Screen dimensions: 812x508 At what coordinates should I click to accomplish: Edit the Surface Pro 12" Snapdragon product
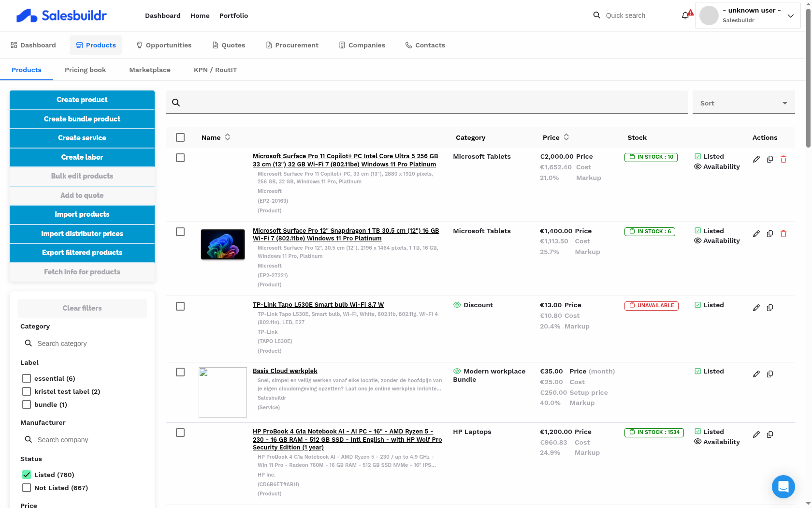[756, 234]
